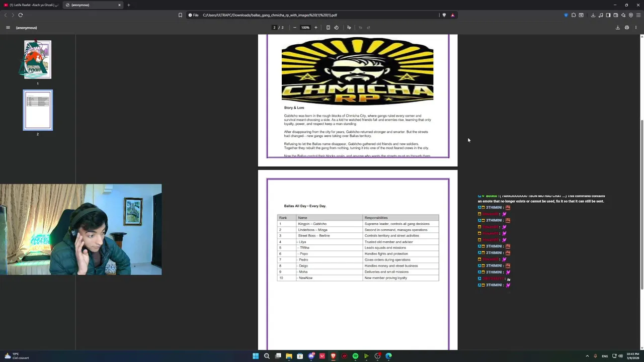Screen dimensions: 644x362
Task: Edit the current page number field
Action: tap(274, 28)
